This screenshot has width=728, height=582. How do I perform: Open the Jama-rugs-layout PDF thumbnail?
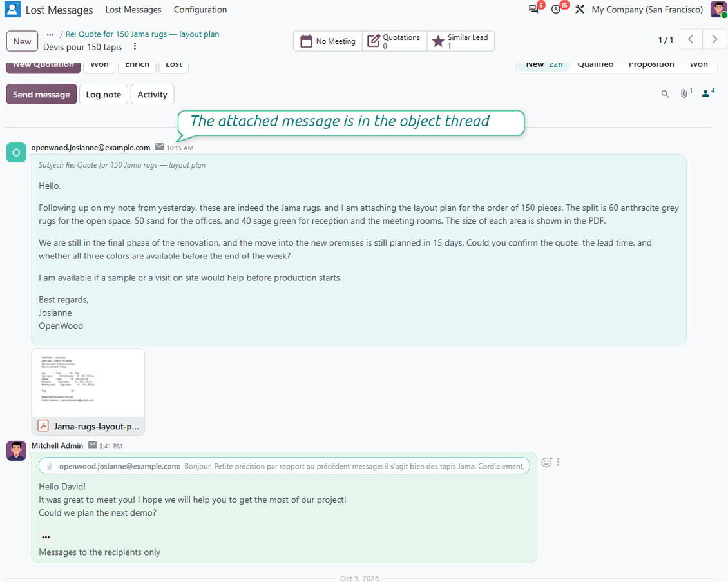(x=88, y=383)
